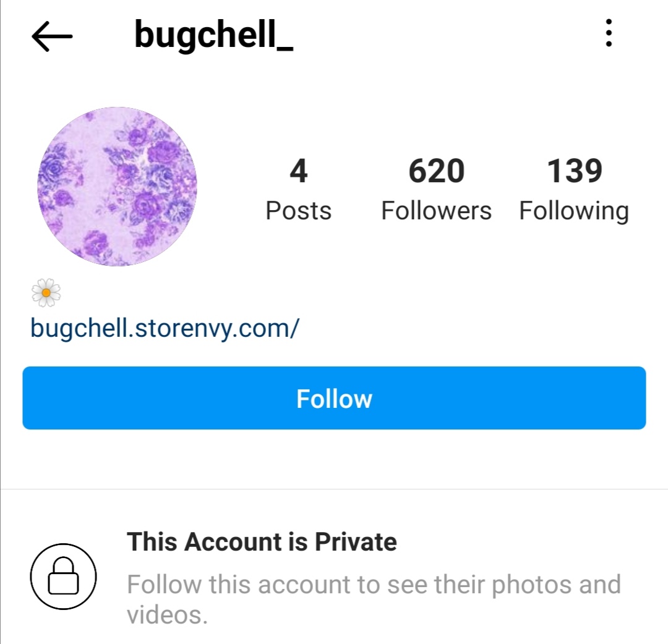The height and width of the screenshot is (644, 668).
Task: Select the Posts label
Action: pos(298,211)
